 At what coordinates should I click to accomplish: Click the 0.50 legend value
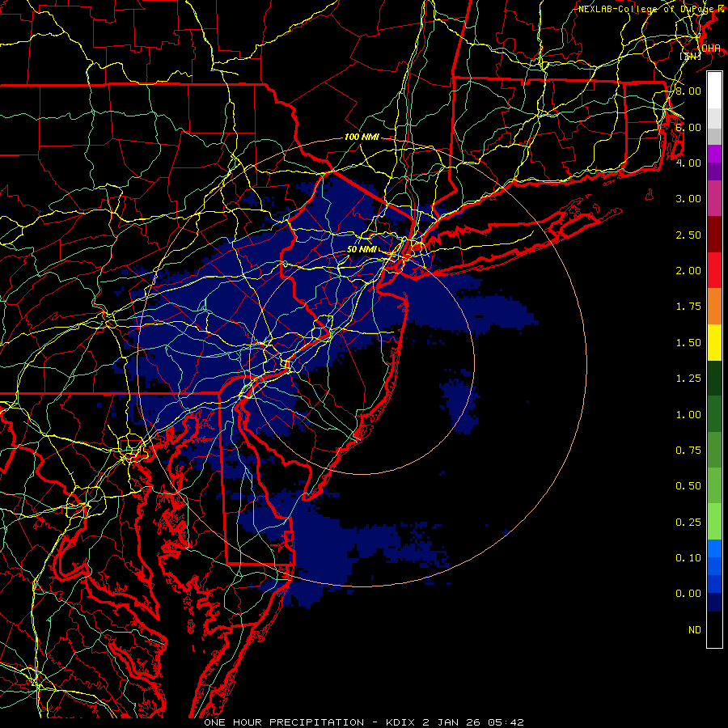pyautogui.click(x=688, y=486)
